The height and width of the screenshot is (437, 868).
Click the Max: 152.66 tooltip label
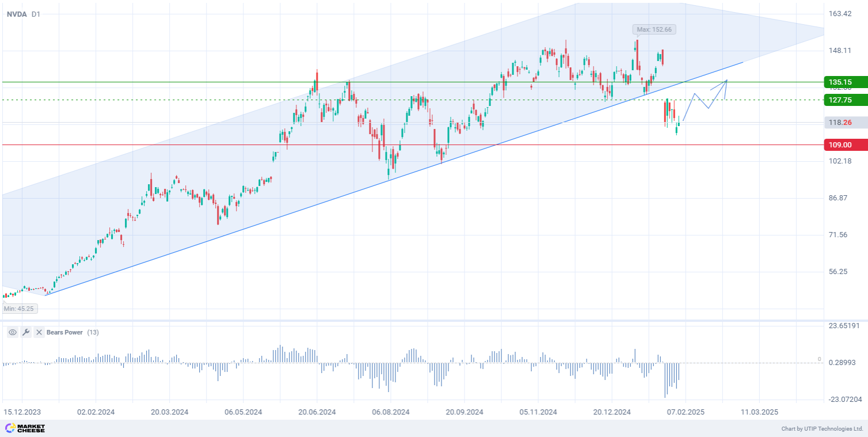point(654,29)
